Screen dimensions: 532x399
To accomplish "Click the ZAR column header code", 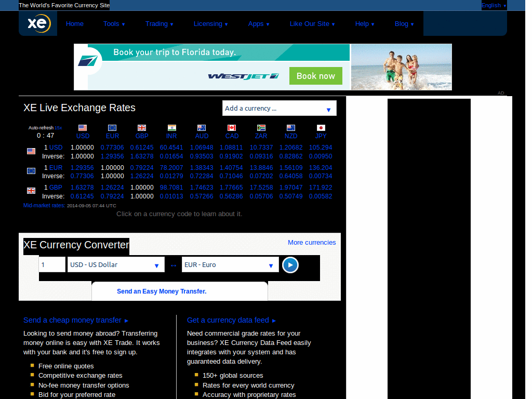I will [261, 136].
